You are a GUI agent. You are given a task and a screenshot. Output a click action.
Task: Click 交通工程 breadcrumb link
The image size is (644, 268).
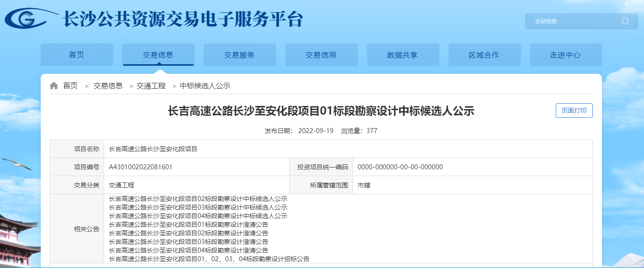coord(151,86)
